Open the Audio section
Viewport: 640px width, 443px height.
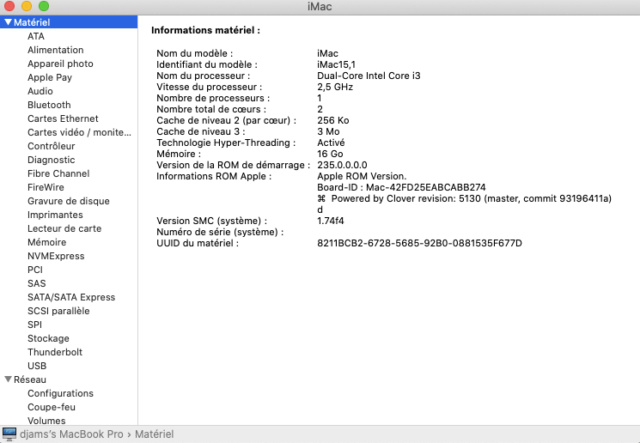pyautogui.click(x=40, y=91)
